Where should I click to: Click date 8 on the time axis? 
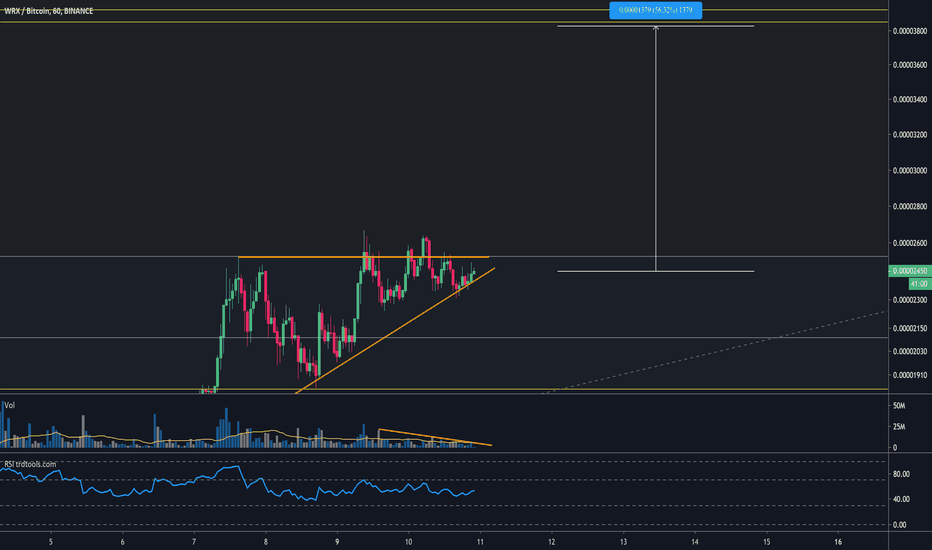[x=266, y=542]
